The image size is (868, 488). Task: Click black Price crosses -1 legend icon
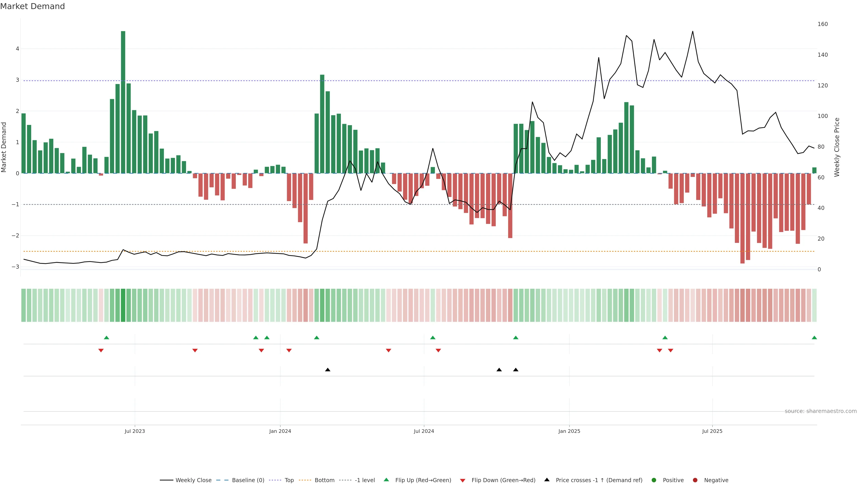point(547,480)
